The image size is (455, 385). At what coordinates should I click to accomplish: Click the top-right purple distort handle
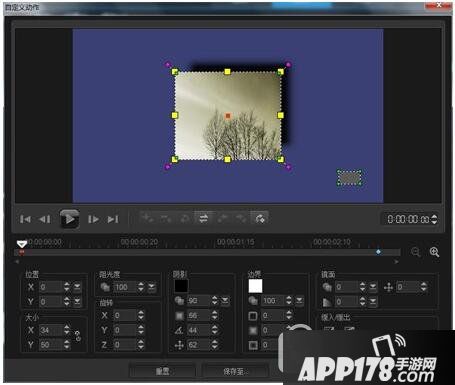pyautogui.click(x=289, y=64)
